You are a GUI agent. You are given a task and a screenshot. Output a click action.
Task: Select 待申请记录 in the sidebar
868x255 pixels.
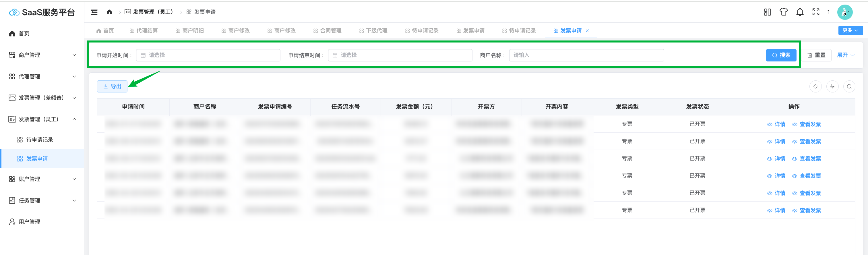click(39, 140)
